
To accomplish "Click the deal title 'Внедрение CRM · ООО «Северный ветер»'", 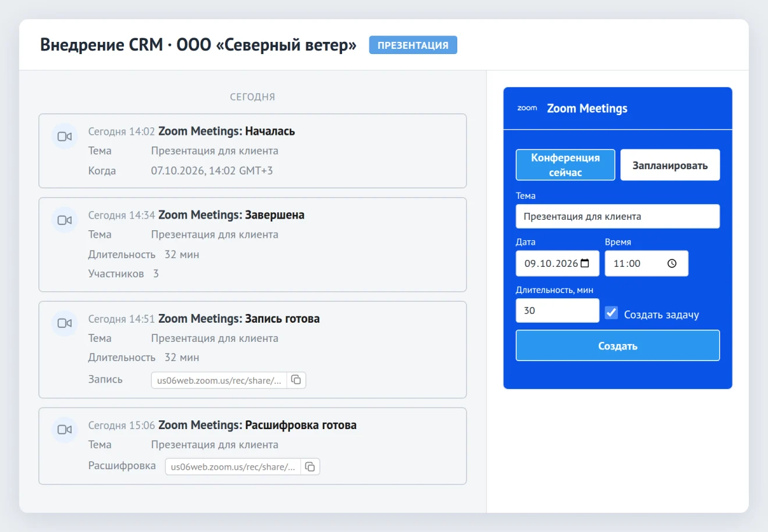I will click(x=198, y=45).
